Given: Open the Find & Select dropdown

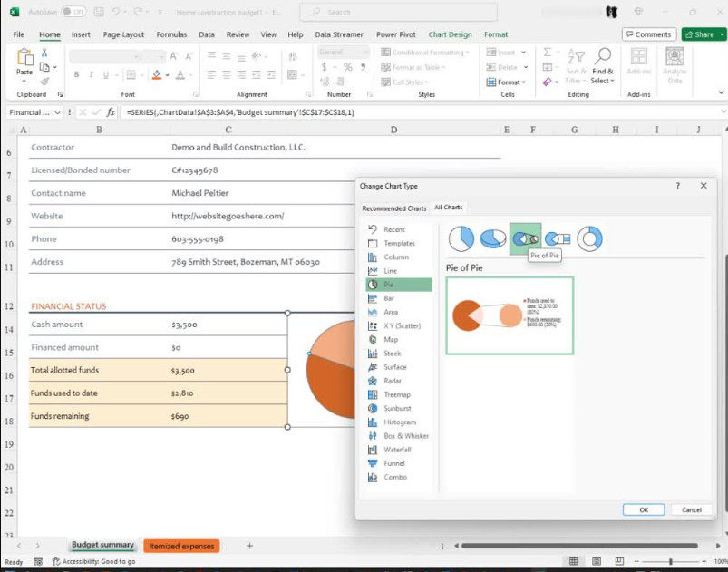Looking at the screenshot, I should [603, 65].
